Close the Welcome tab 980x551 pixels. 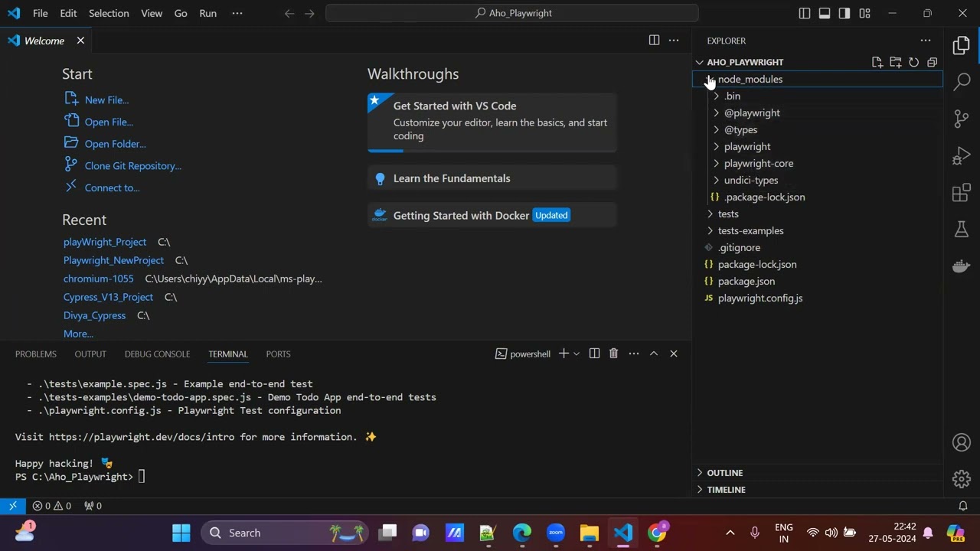80,41
